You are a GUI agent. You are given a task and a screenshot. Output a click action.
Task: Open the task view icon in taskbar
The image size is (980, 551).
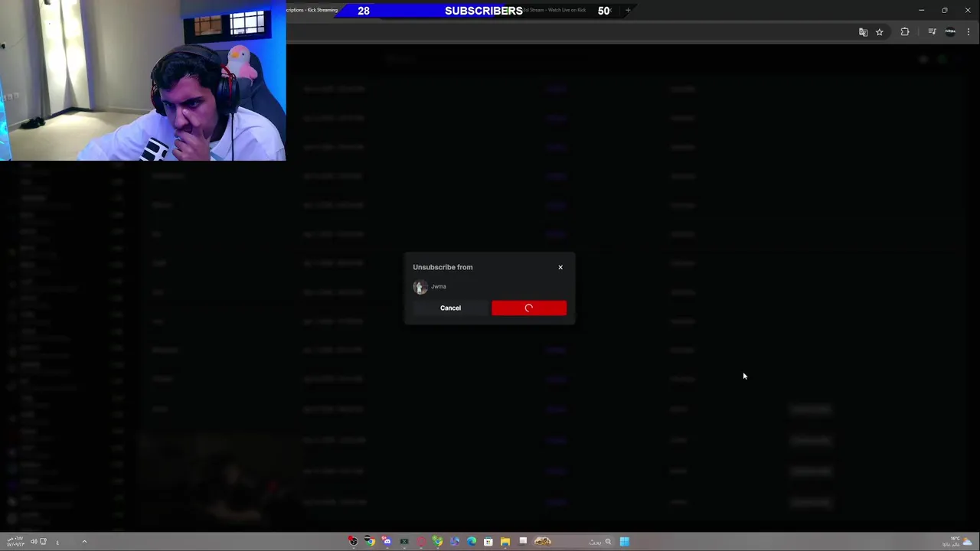(523, 542)
